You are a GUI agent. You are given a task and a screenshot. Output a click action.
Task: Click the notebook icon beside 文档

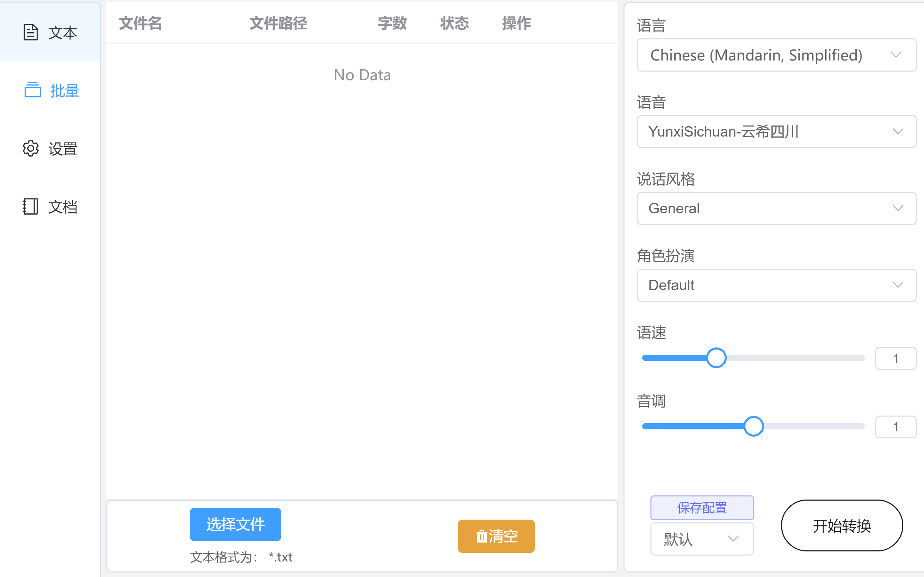30,206
